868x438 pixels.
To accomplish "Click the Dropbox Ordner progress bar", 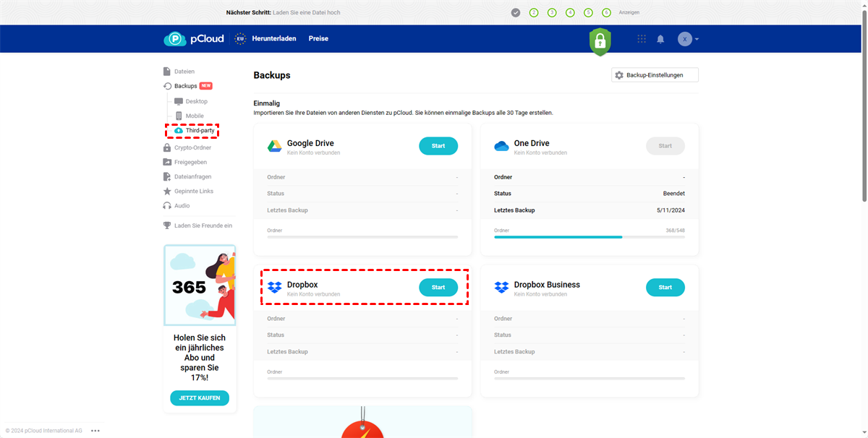I will coord(362,379).
